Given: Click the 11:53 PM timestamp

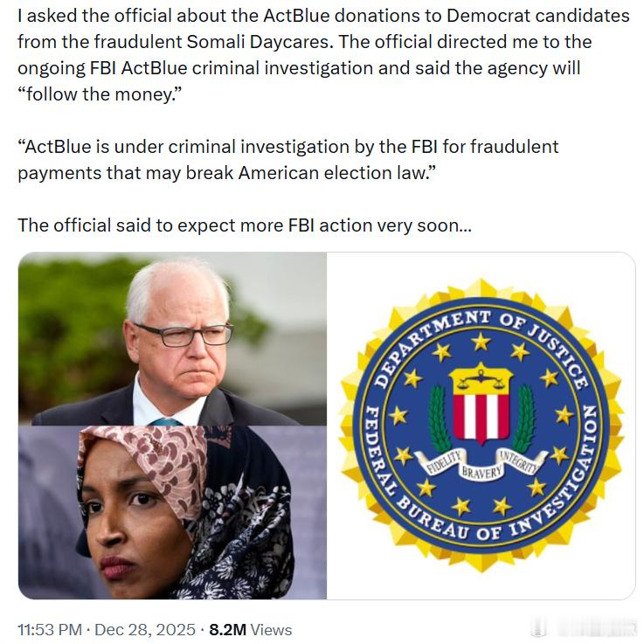Looking at the screenshot, I should 50,630.
